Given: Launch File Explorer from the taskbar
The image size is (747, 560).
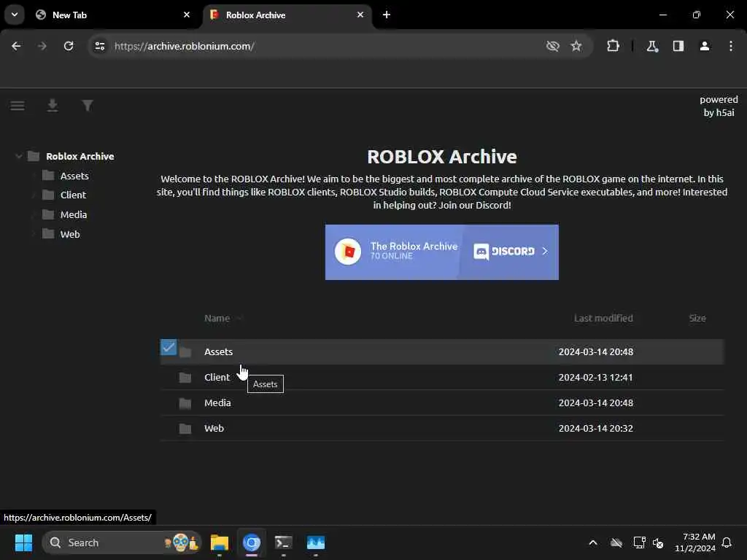Looking at the screenshot, I should [x=220, y=542].
